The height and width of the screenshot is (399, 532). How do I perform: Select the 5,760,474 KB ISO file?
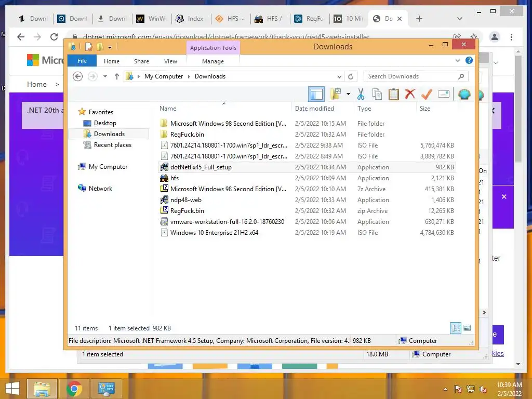coord(307,145)
